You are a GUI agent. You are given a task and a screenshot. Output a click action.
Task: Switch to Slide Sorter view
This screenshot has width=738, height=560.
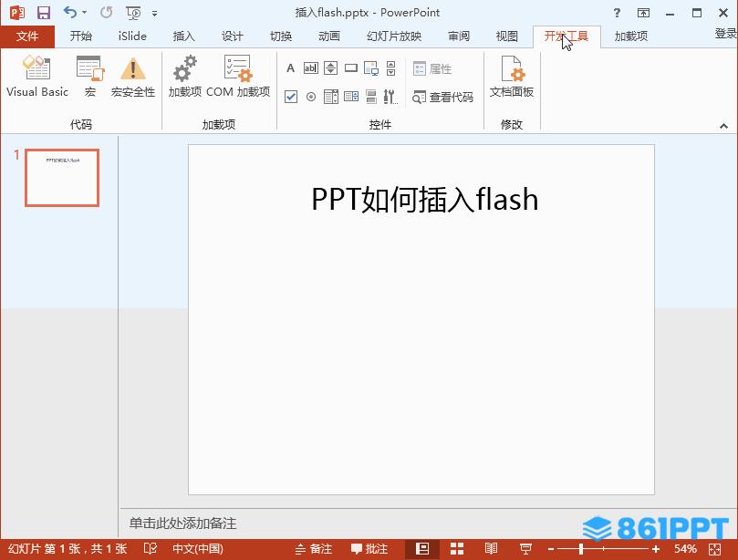point(457,549)
